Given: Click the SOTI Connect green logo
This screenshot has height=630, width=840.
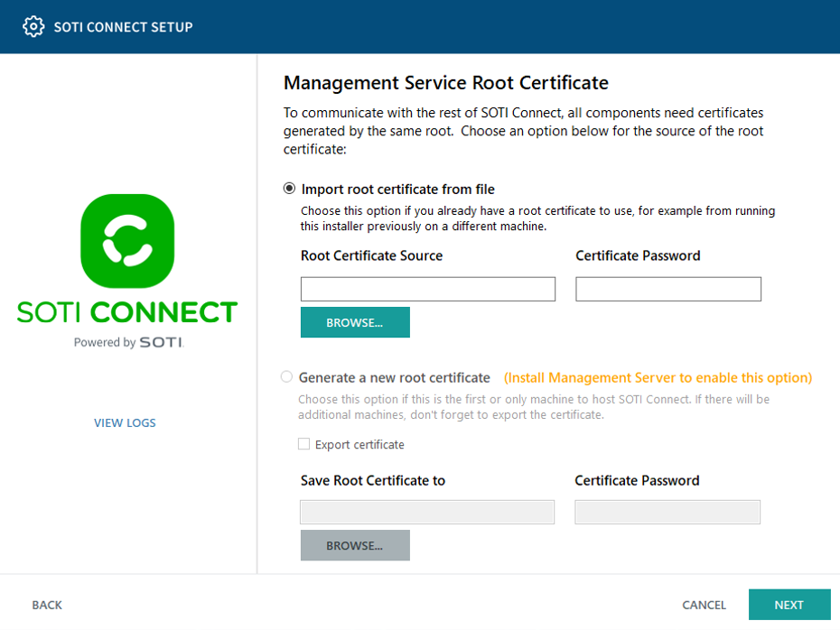Looking at the screenshot, I should click(x=127, y=241).
